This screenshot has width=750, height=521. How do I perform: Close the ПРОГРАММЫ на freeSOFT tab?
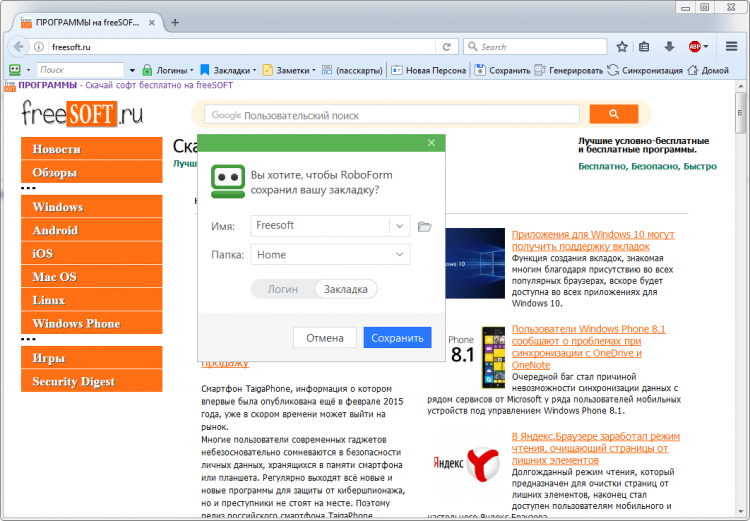tap(152, 22)
